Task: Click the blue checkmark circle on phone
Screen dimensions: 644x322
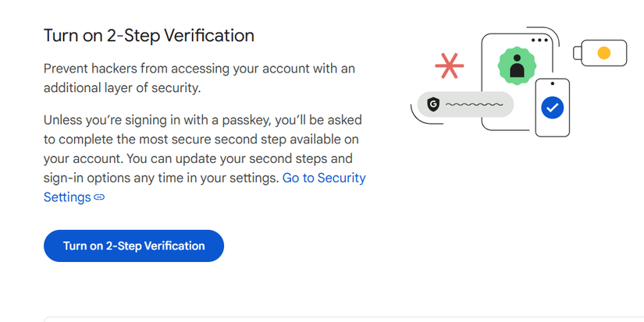Action: [553, 108]
